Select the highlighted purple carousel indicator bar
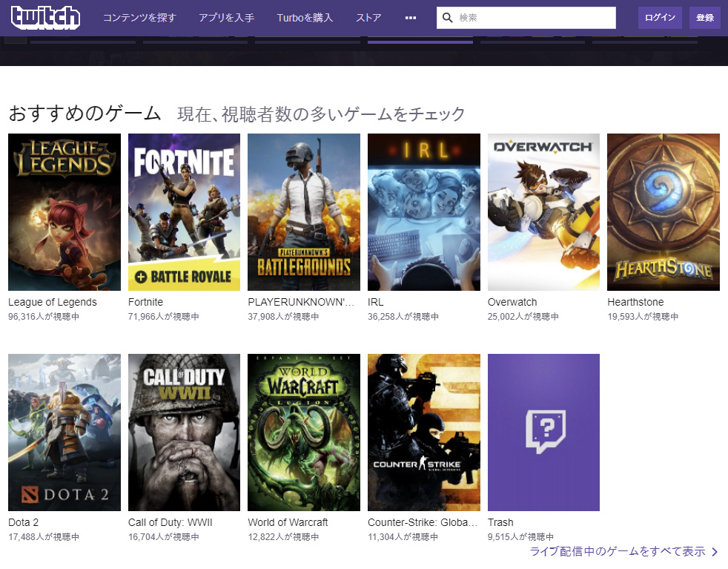The image size is (728, 569). pyautogui.click(x=420, y=42)
